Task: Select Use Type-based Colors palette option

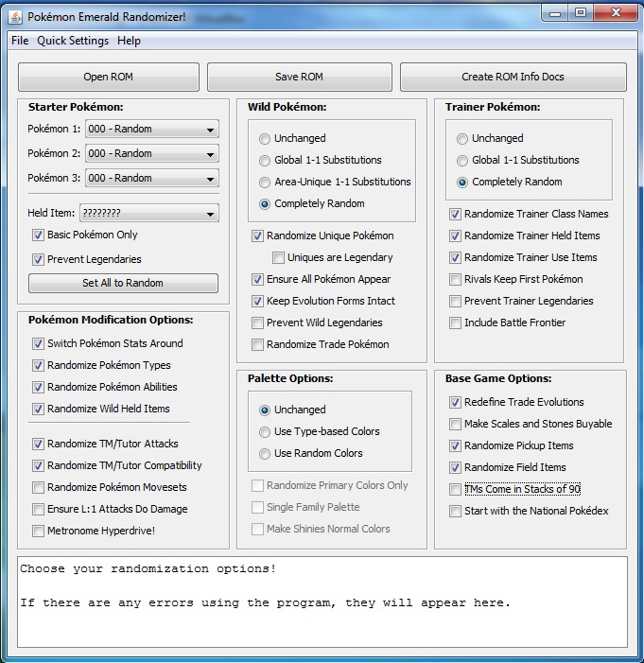Action: (x=266, y=431)
